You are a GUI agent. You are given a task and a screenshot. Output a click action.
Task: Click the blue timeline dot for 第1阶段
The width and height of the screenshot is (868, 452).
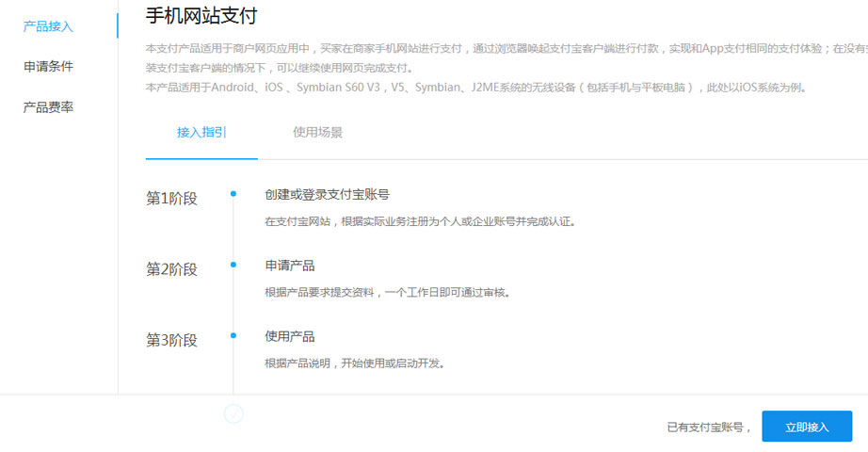pyautogui.click(x=233, y=194)
